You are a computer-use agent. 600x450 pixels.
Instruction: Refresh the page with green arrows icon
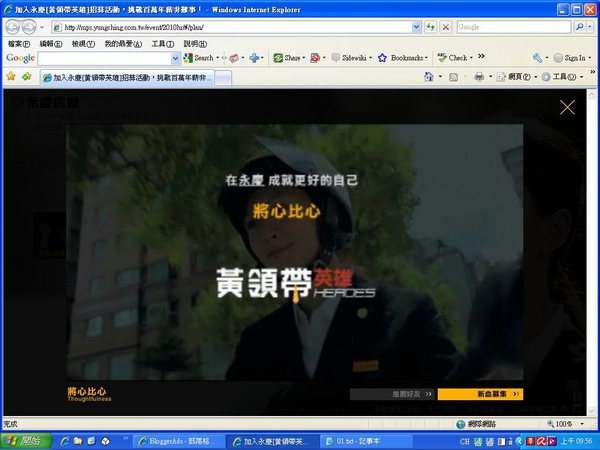[x=430, y=27]
